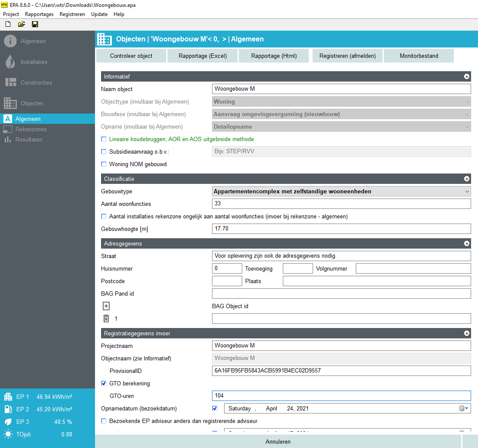Tick the Subsidieaanvraag o.b.v. checkbox
The width and height of the screenshot is (478, 448).
[104, 151]
